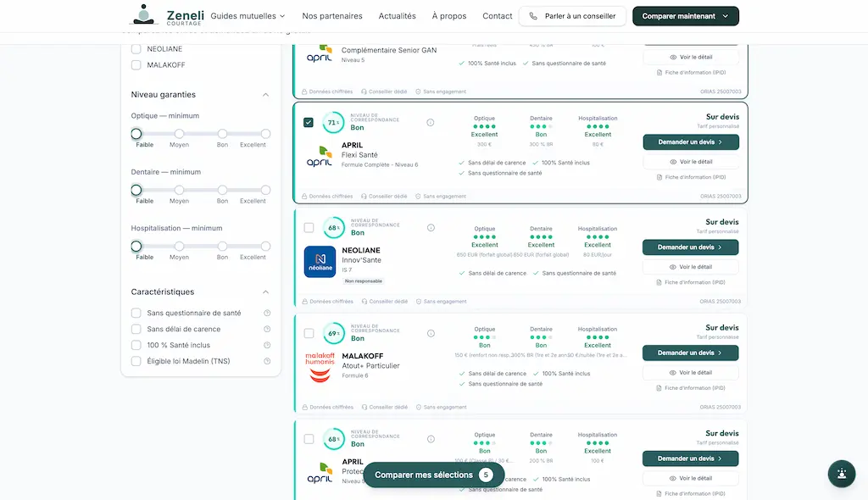868x500 pixels.
Task: Collapse the Niveau garanties section
Action: click(265, 95)
